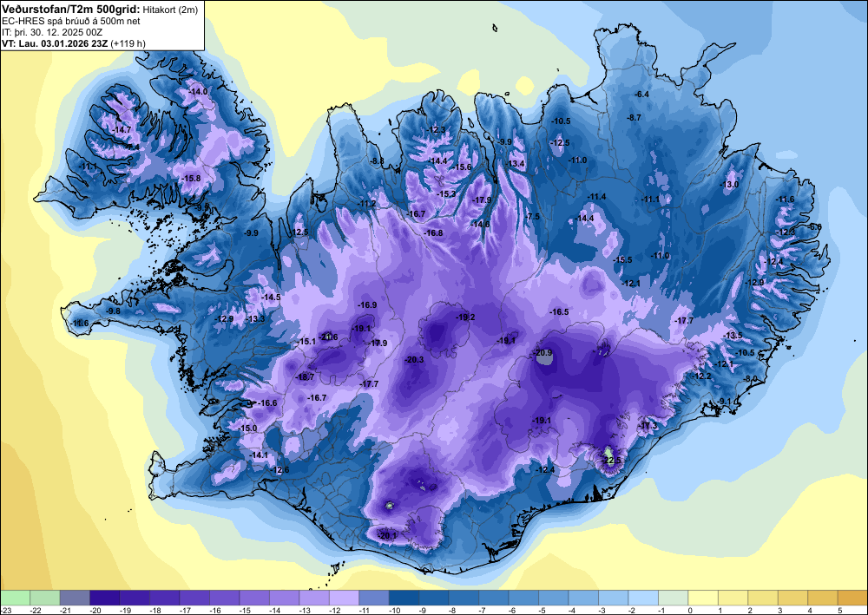Click the -19.2 temperature value
Viewport: 868px width, 615px height.
pos(465,317)
